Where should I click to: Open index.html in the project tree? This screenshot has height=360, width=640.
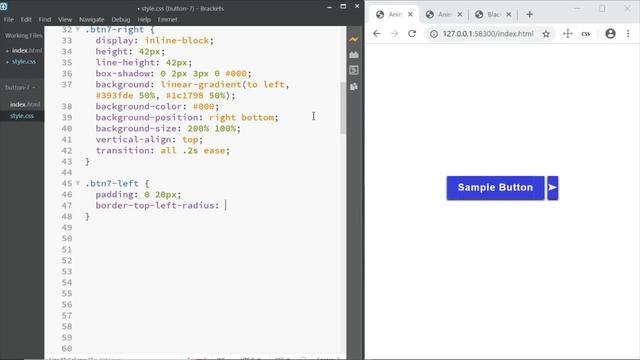click(x=25, y=104)
